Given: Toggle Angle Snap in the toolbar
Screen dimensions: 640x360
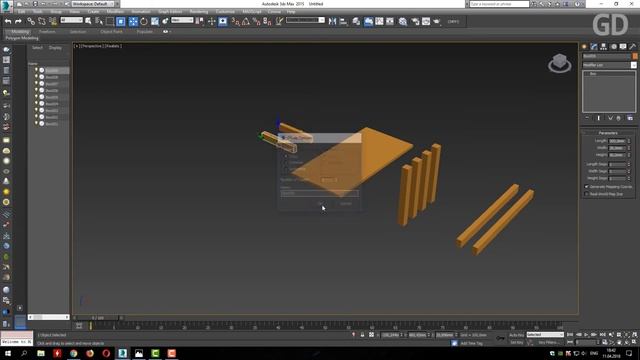Looking at the screenshot, I should [x=246, y=21].
